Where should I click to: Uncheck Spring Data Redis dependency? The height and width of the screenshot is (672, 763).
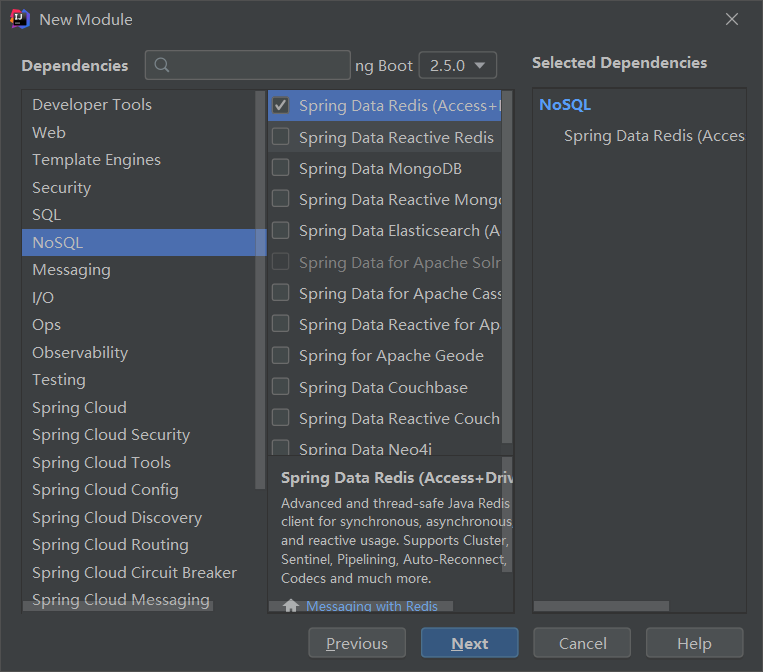[x=281, y=106]
